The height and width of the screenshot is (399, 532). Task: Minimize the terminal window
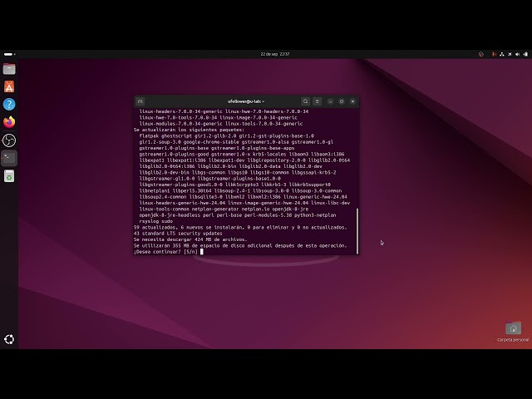click(x=330, y=101)
